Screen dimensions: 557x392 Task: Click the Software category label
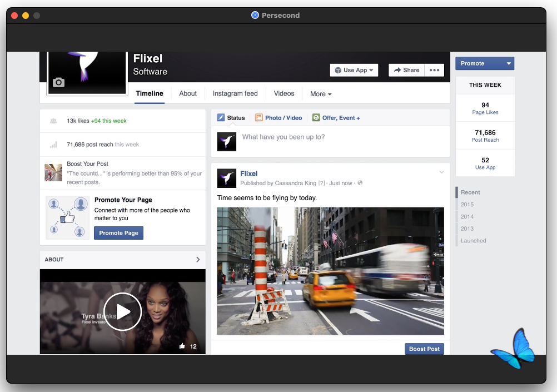tap(150, 71)
